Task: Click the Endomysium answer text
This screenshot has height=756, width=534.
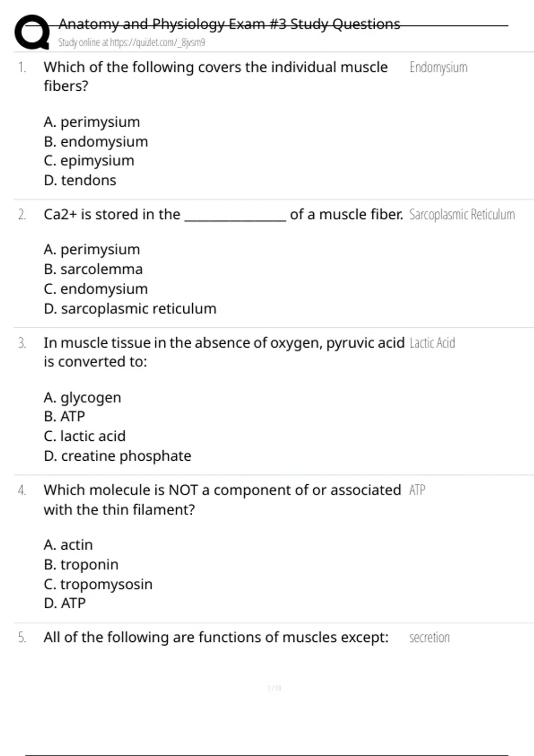Action: [x=438, y=68]
